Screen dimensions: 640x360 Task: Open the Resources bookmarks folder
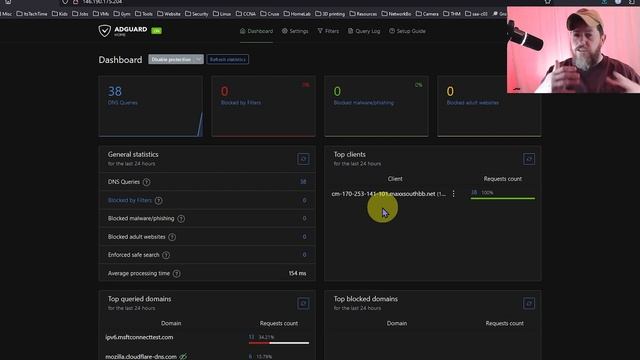pos(363,14)
